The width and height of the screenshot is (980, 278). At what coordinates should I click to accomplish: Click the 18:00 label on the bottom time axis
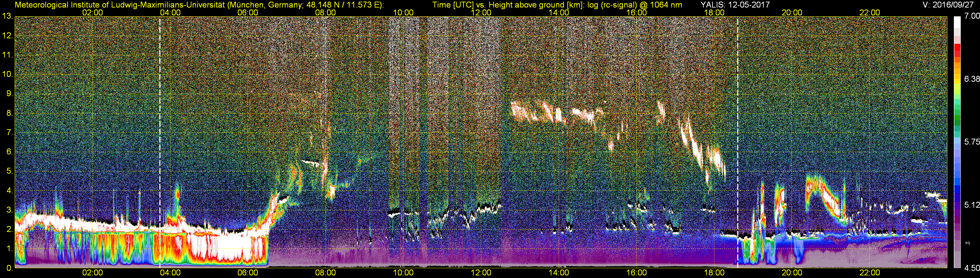coord(714,273)
